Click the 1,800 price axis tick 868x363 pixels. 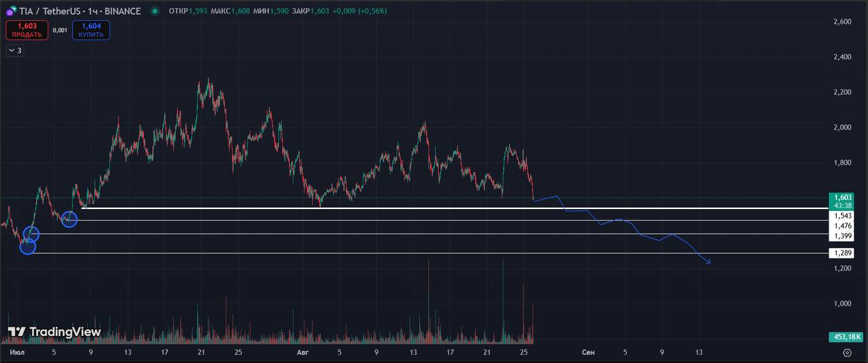coord(842,163)
